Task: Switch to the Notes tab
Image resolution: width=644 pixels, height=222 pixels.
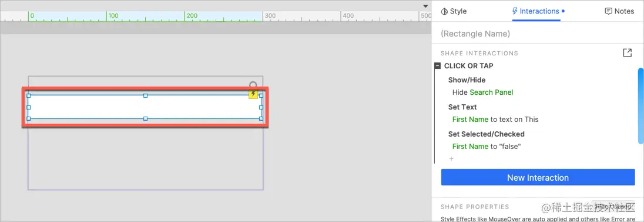Action: tap(619, 11)
